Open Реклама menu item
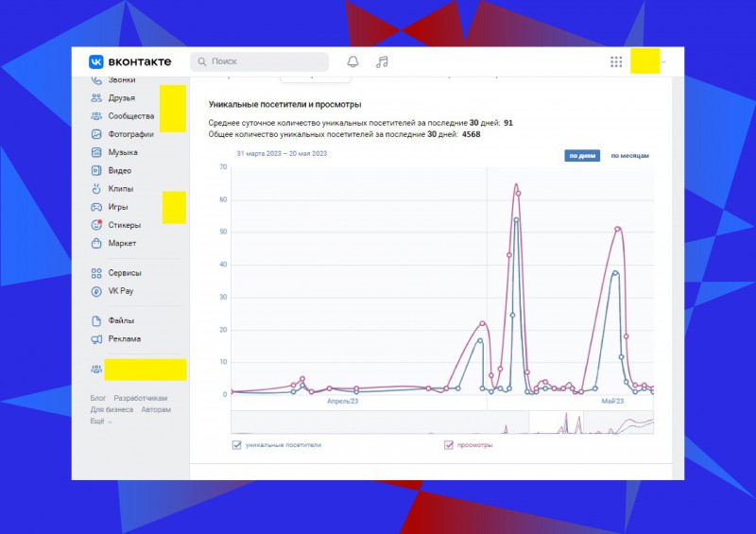This screenshot has height=534, width=756. [125, 338]
